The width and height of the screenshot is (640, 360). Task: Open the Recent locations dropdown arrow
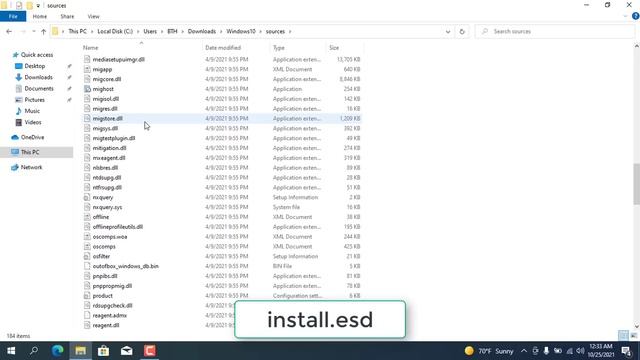tap(33, 31)
